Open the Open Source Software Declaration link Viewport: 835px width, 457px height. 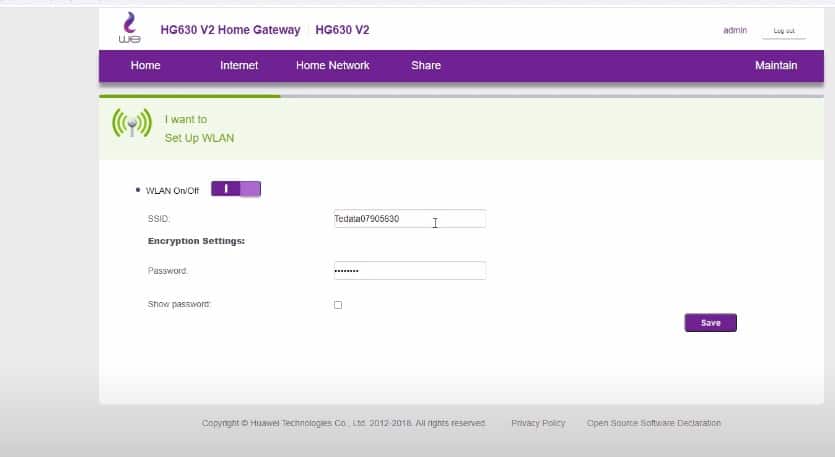point(653,423)
